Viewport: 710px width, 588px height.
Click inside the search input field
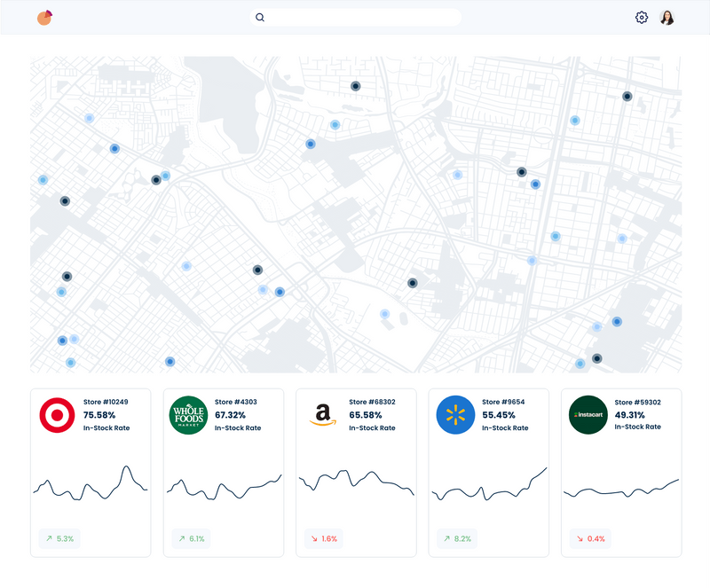[355, 17]
